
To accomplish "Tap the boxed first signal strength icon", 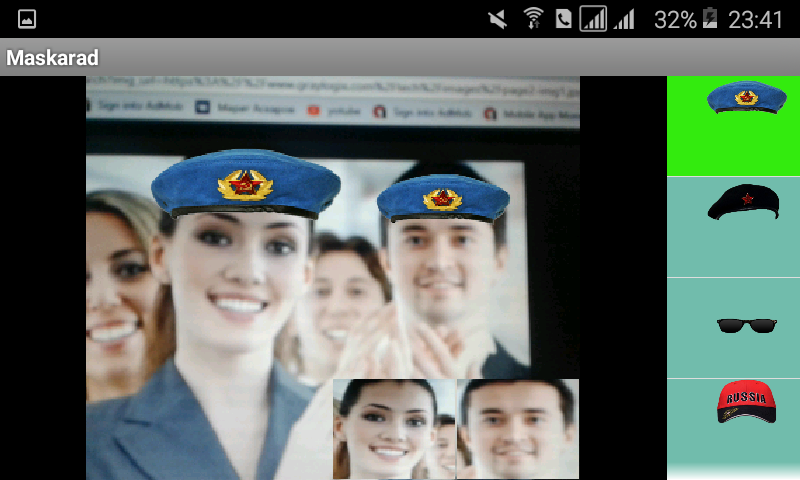I will (593, 19).
